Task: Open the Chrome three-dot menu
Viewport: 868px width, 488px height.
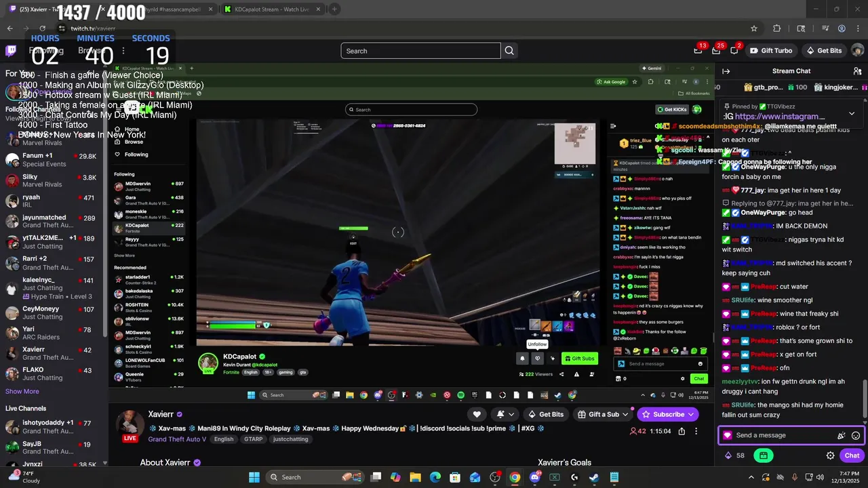Action: (x=859, y=28)
